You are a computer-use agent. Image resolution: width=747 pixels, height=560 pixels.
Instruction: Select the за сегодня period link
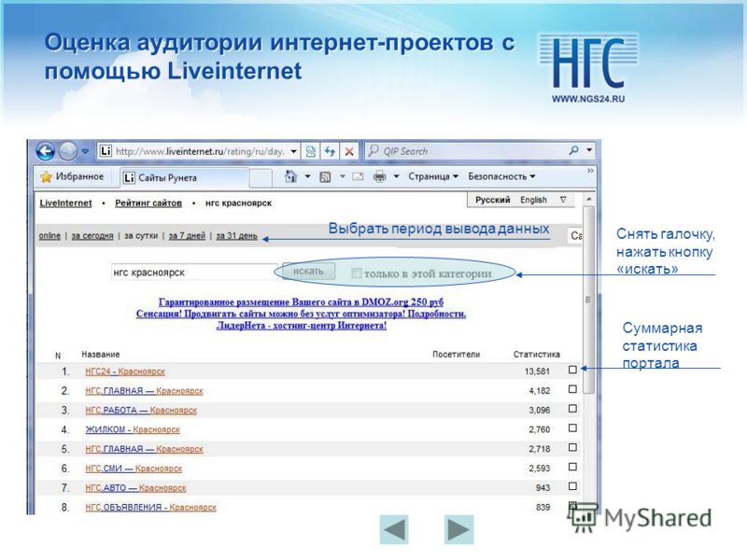click(92, 236)
